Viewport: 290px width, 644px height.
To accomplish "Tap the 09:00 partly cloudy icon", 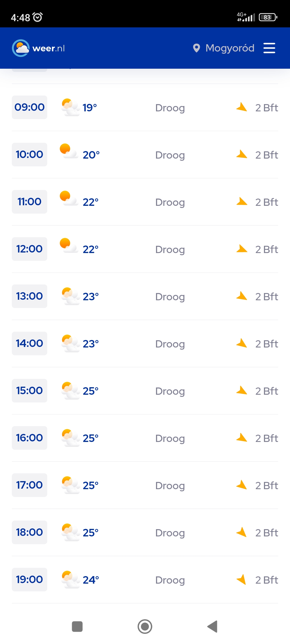I will point(71,107).
